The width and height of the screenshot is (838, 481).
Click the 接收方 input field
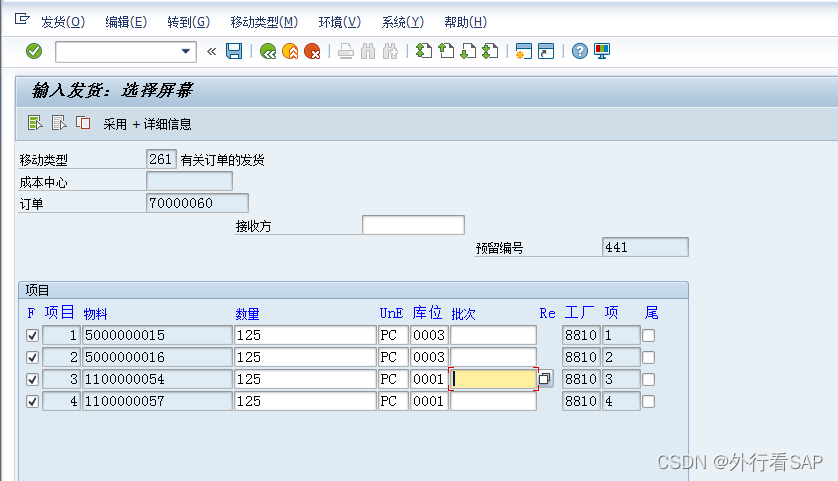click(413, 225)
